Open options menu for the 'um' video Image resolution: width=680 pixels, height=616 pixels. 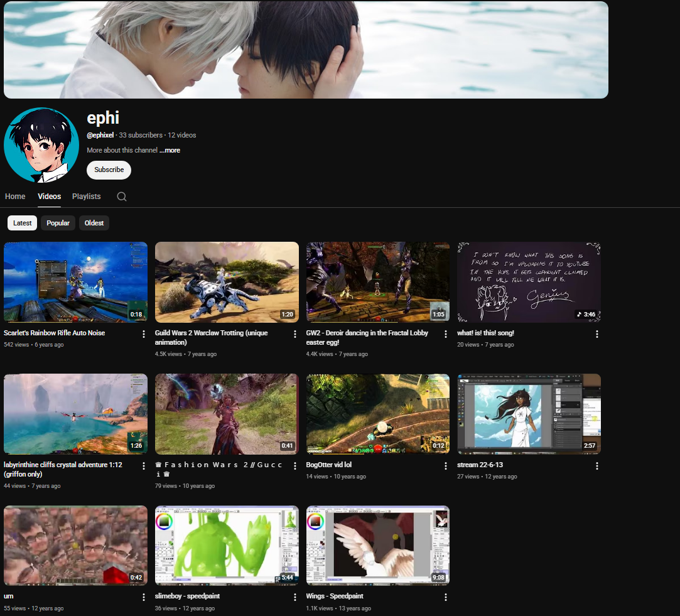[x=144, y=597]
